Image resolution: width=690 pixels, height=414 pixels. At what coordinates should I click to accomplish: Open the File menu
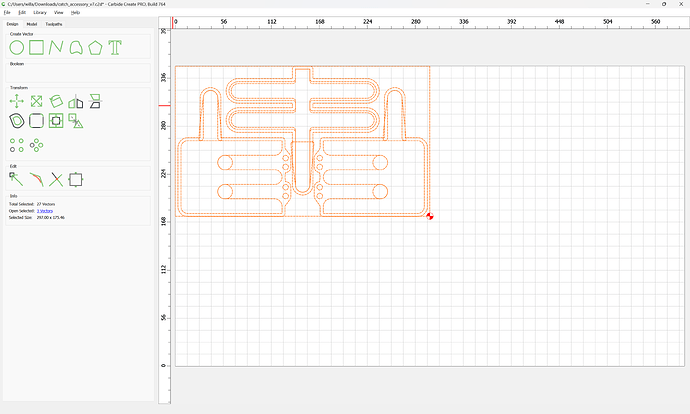pos(7,12)
